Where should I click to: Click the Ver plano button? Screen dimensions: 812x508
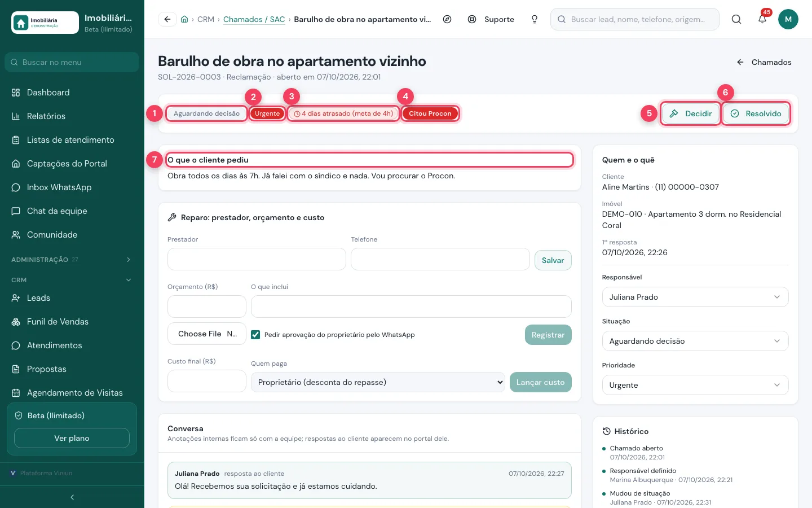point(72,438)
